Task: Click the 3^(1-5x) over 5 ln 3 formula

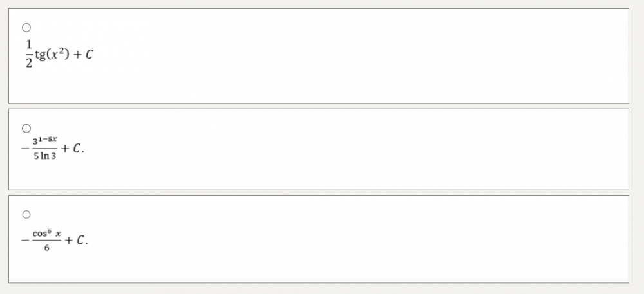Action: (x=53, y=149)
